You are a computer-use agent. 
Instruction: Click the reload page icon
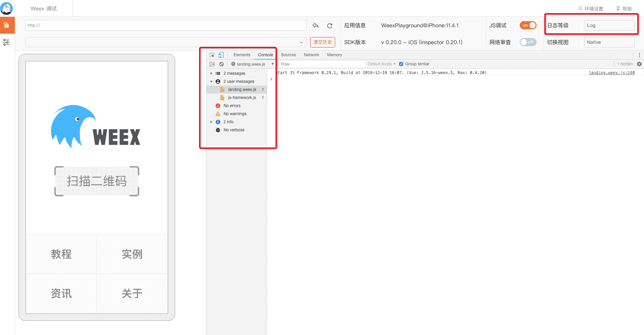pos(330,26)
